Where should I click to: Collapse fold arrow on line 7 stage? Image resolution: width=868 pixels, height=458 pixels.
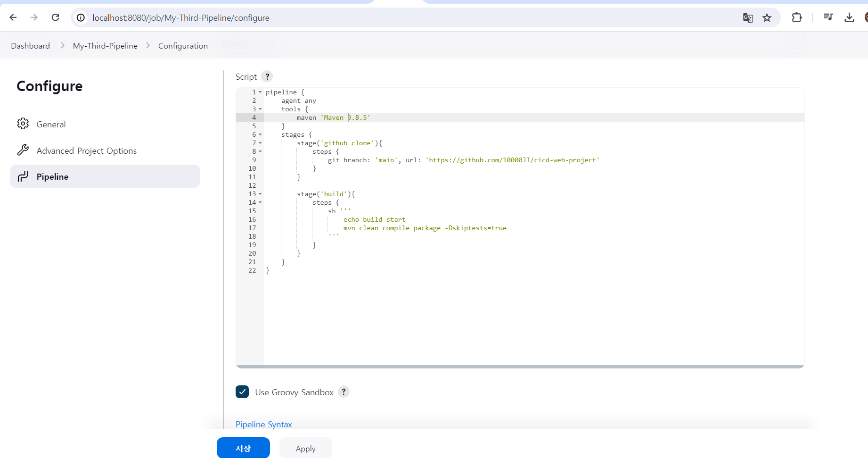pyautogui.click(x=260, y=143)
